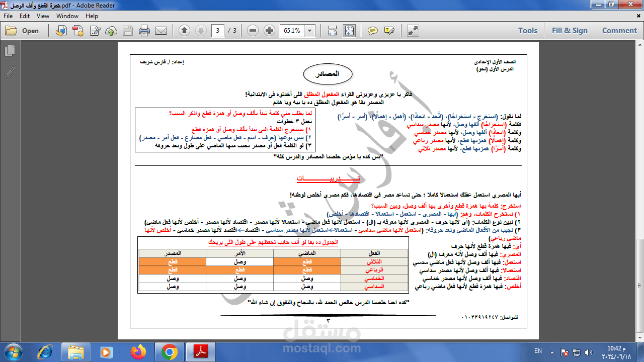Viewport: 644px width, 362px height.
Task: Open the Windows Start button
Action: [12, 351]
